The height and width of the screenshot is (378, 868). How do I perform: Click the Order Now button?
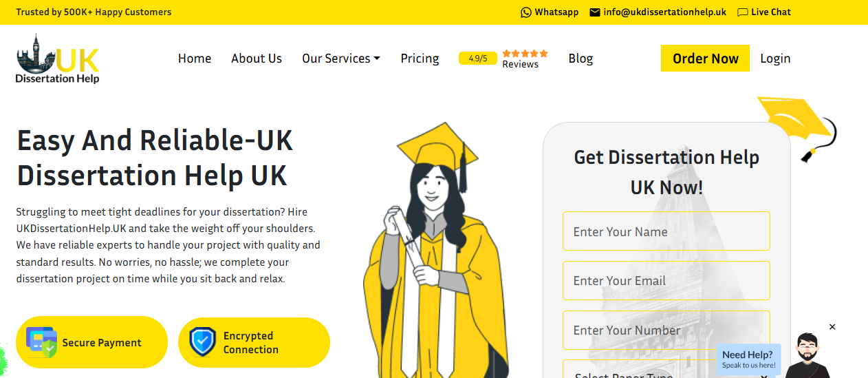pos(705,59)
